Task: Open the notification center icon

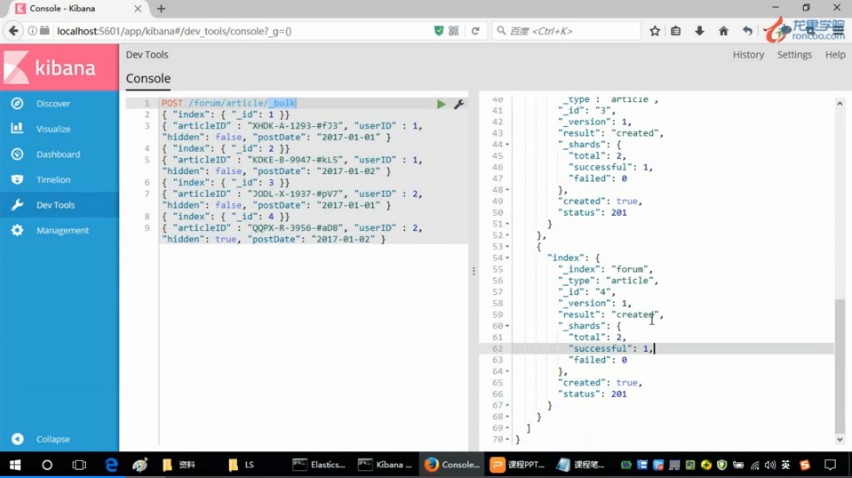Action: coord(830,465)
